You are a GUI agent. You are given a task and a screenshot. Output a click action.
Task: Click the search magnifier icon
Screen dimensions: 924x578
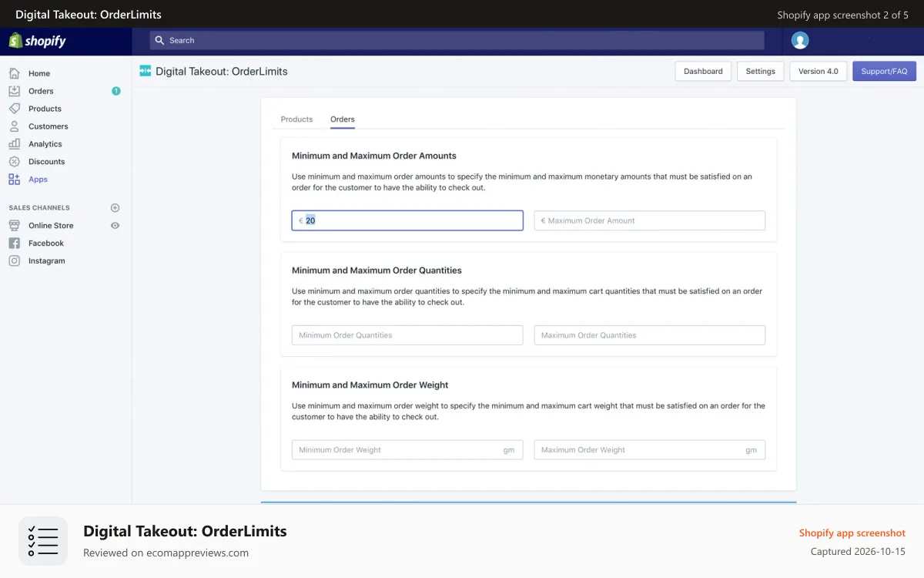pyautogui.click(x=159, y=41)
